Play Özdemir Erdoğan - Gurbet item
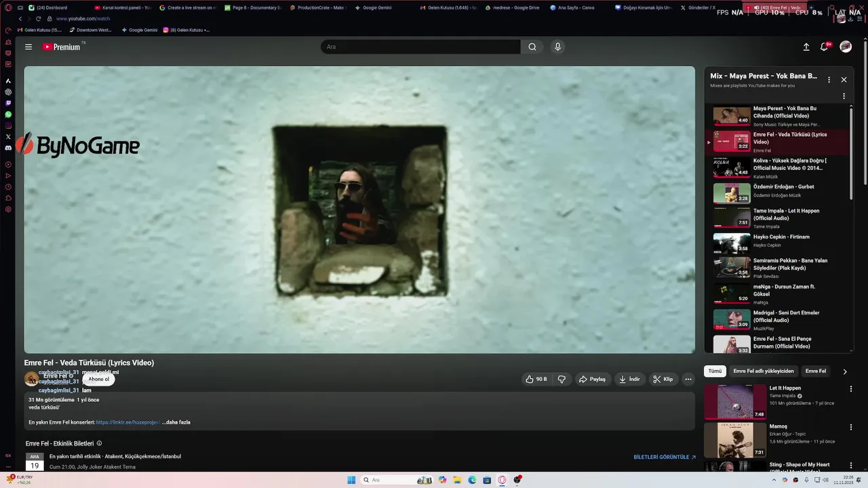Screen dimensions: 868x488 point(778,194)
